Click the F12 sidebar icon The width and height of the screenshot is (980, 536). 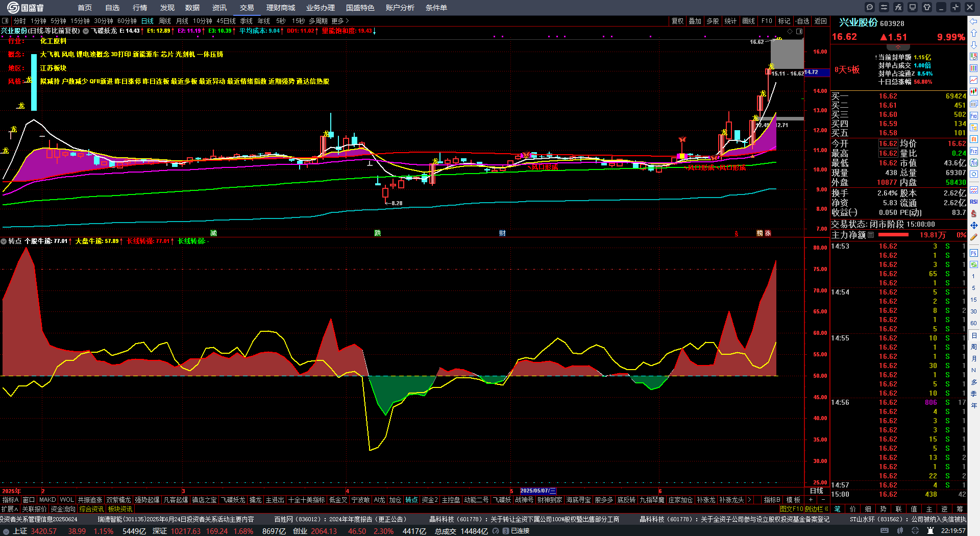tap(974, 151)
